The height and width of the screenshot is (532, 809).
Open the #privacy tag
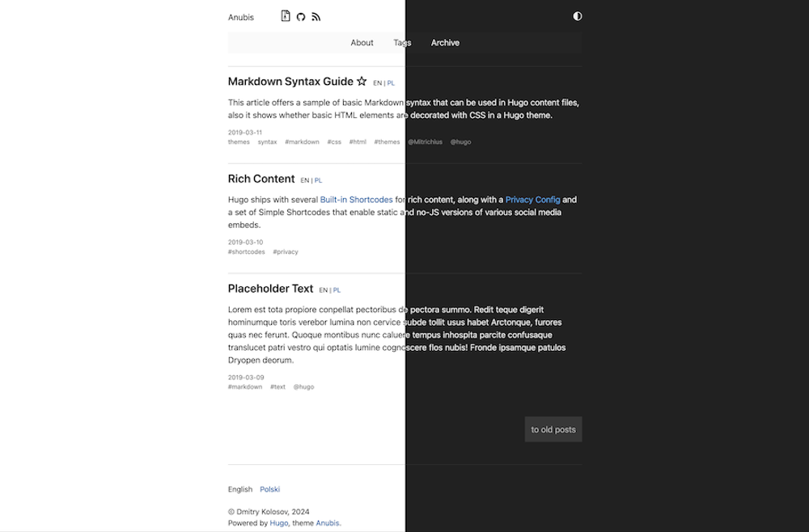tap(286, 252)
